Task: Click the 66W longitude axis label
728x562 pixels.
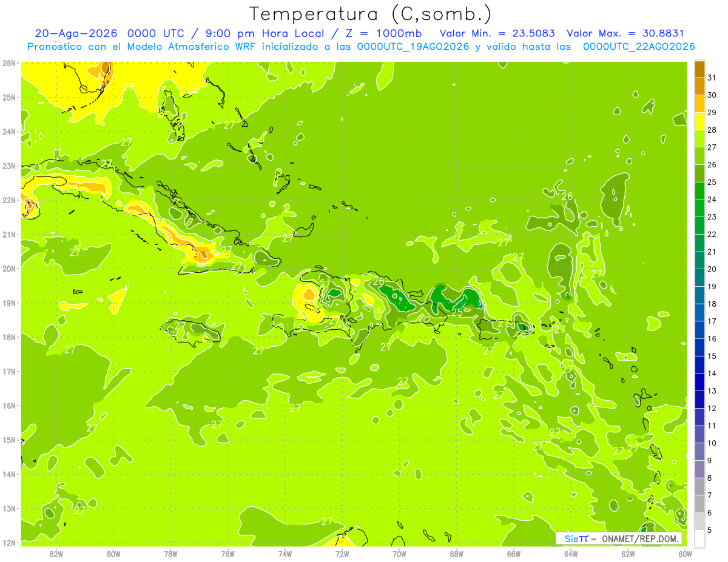Action: tap(514, 554)
